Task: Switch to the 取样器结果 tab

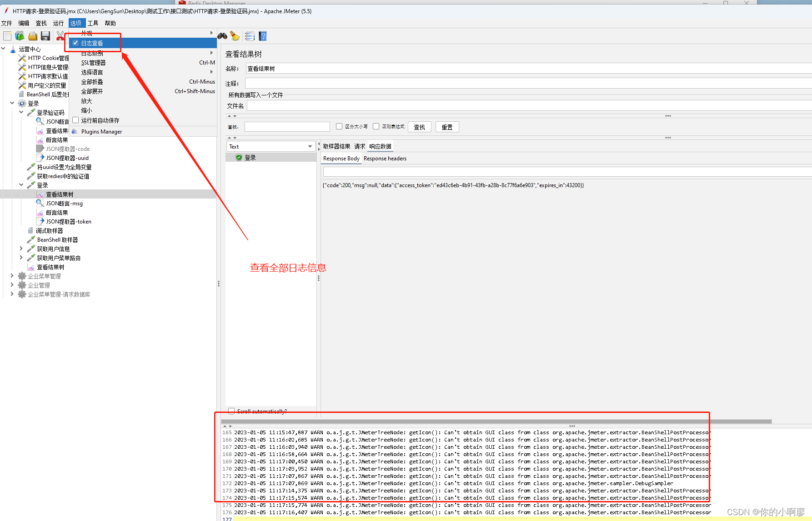Action: (x=336, y=146)
